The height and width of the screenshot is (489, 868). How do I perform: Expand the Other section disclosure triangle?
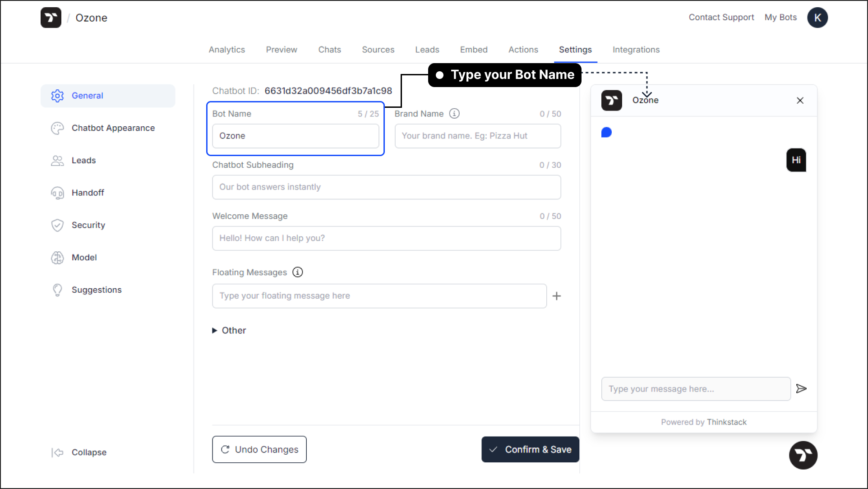coord(215,330)
